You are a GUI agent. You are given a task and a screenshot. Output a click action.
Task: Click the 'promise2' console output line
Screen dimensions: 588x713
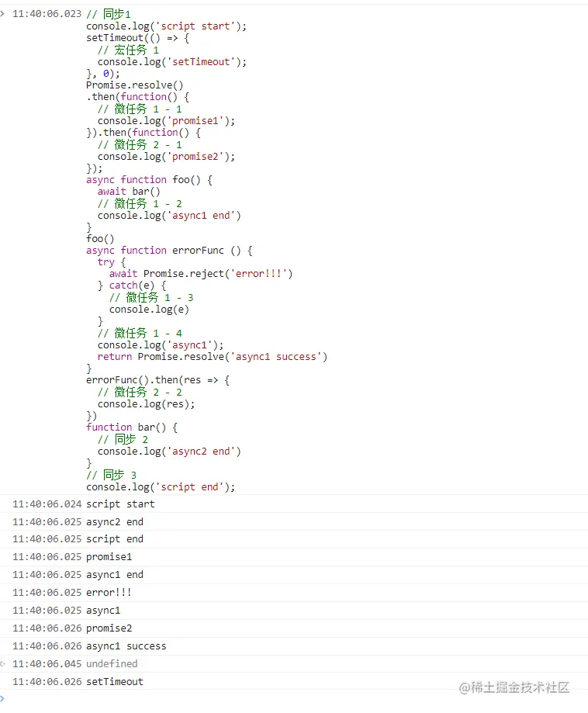click(294, 628)
